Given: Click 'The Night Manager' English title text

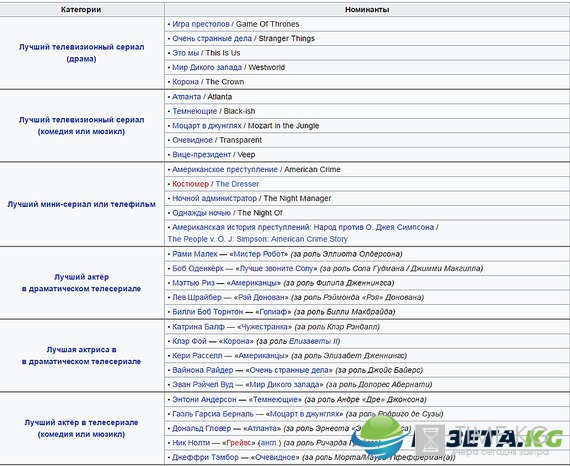Looking at the screenshot, I should [x=297, y=198].
